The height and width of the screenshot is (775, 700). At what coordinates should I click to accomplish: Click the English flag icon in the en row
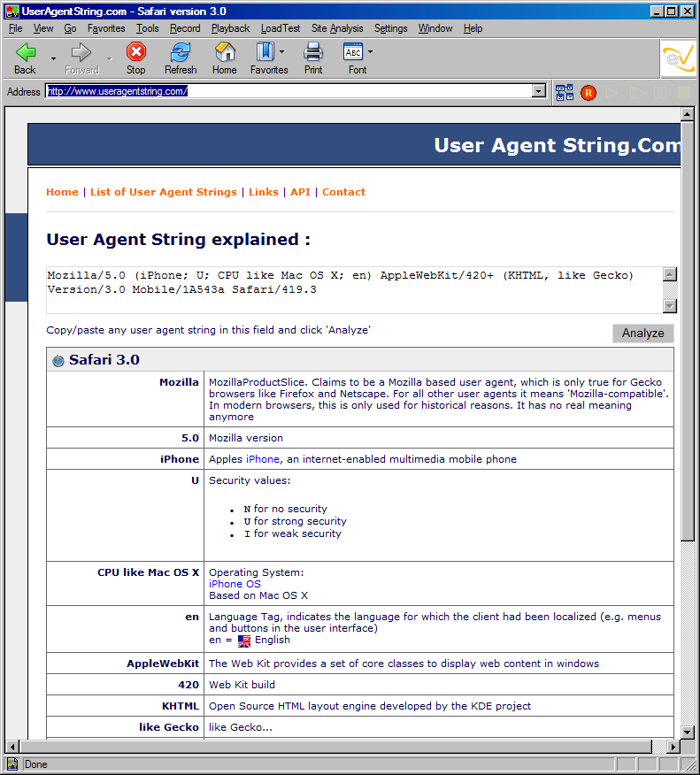pyautogui.click(x=244, y=641)
